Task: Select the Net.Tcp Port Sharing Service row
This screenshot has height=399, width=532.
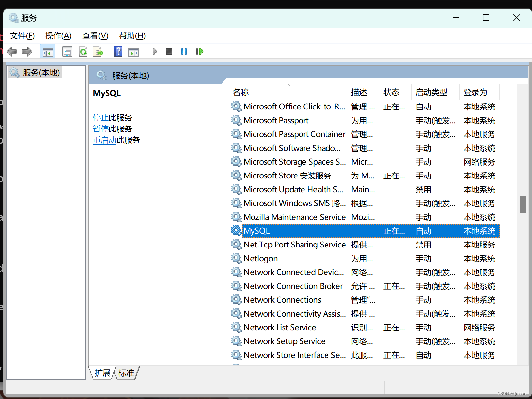Action: 365,245
